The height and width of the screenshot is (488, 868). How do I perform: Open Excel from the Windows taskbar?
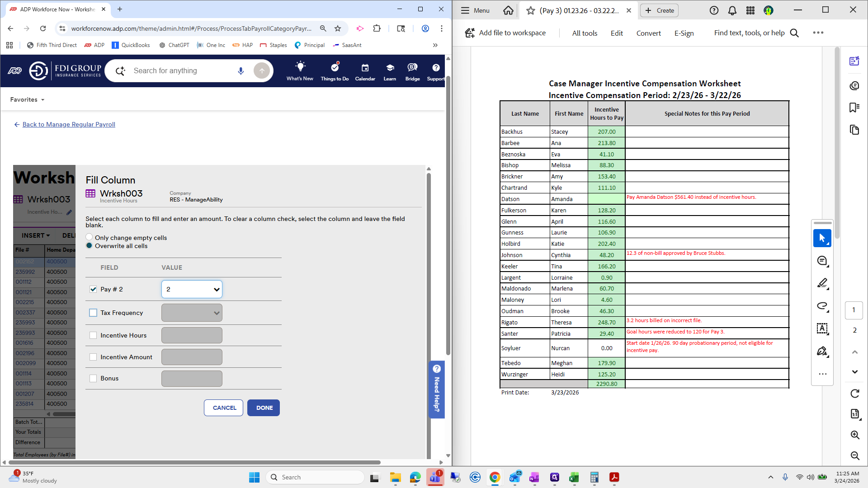point(574,477)
